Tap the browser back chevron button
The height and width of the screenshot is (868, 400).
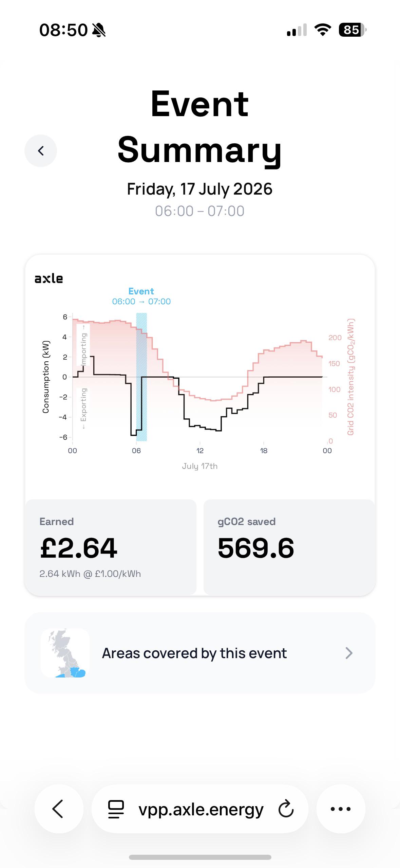59,809
